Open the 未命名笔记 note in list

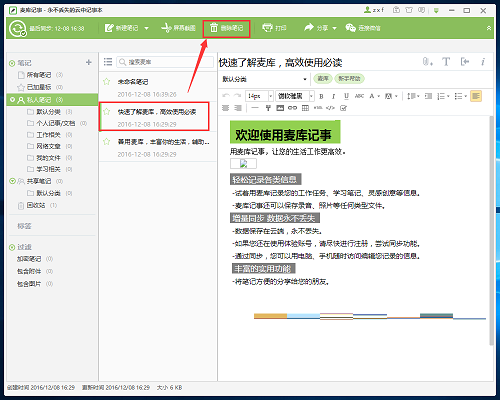158,88
